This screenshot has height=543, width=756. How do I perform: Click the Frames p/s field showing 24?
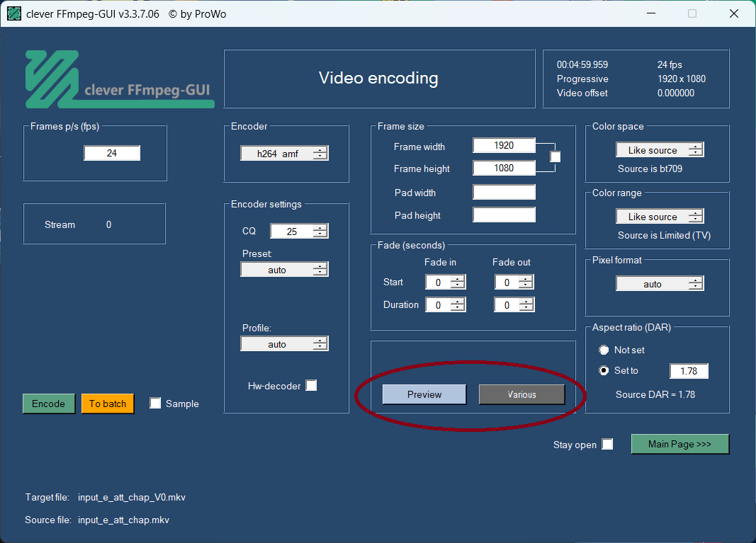coord(112,153)
